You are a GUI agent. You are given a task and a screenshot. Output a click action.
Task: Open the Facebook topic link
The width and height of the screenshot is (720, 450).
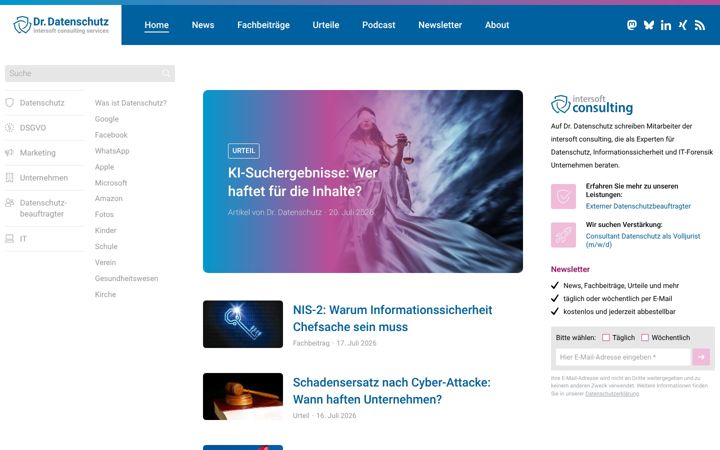pos(111,135)
